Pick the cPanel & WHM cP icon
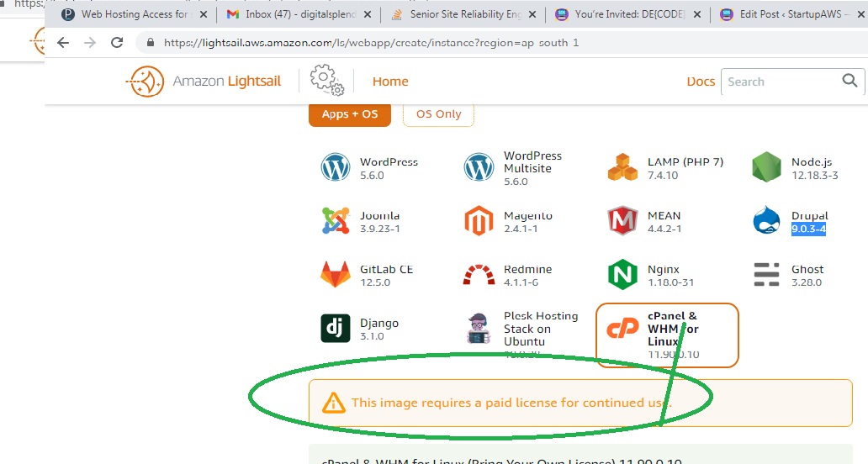The width and height of the screenshot is (868, 464). pyautogui.click(x=622, y=329)
